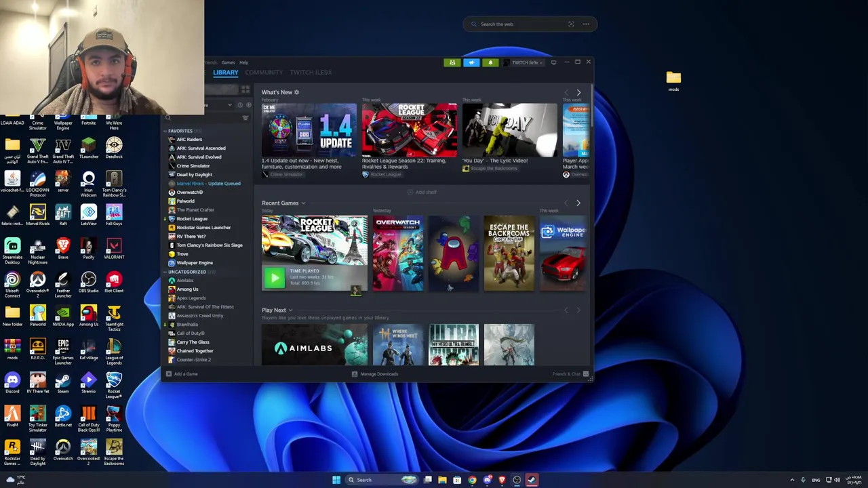Open Escape the Backrooms cover in Recent Games

coord(509,253)
